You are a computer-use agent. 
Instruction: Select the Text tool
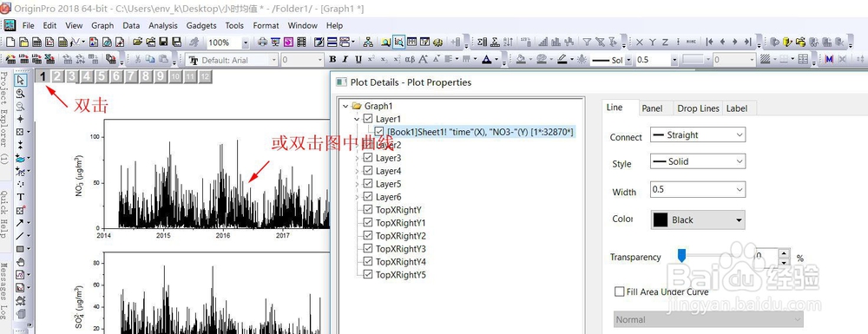pos(21,197)
